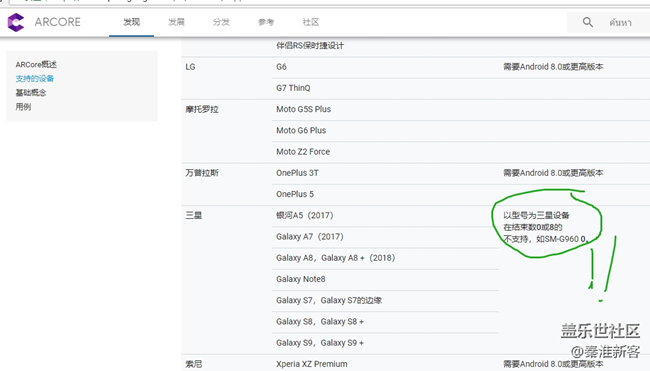Select 支持的设备 sidebar link
Screen dimensions: 650x371
[35, 79]
